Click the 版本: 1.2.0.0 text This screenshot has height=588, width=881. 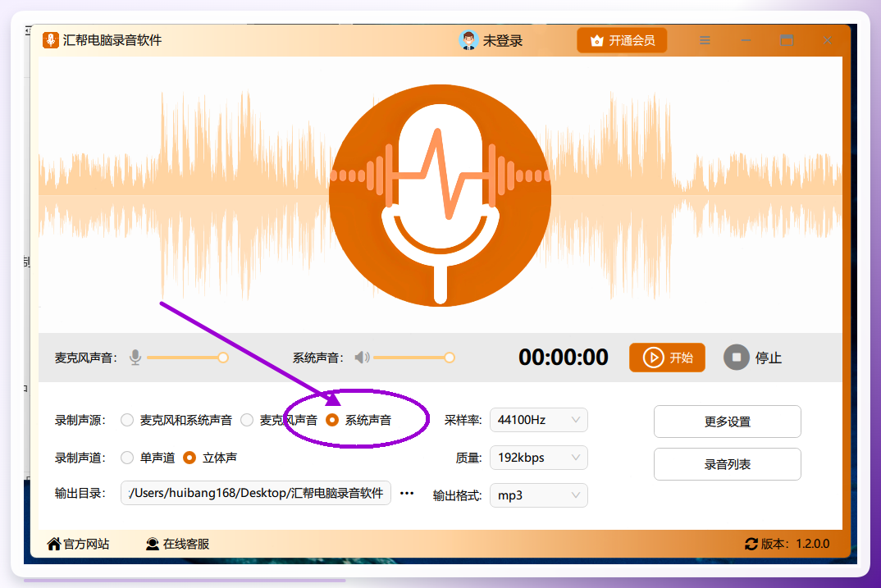click(795, 544)
